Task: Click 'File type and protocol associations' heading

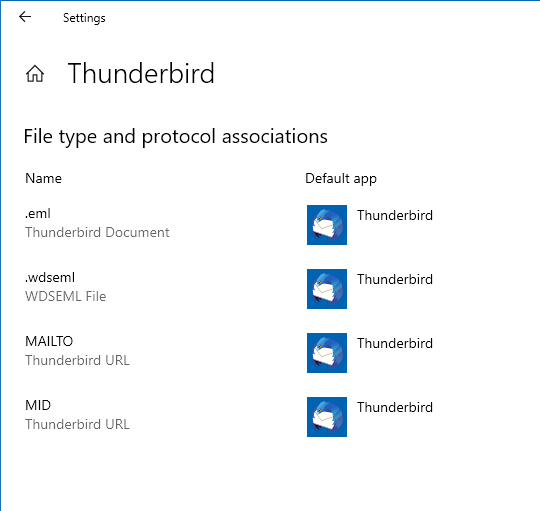Action: [x=176, y=137]
